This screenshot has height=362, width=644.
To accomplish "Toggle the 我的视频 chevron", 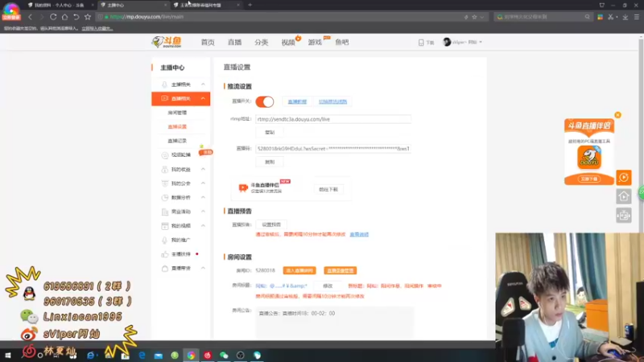I will (203, 226).
